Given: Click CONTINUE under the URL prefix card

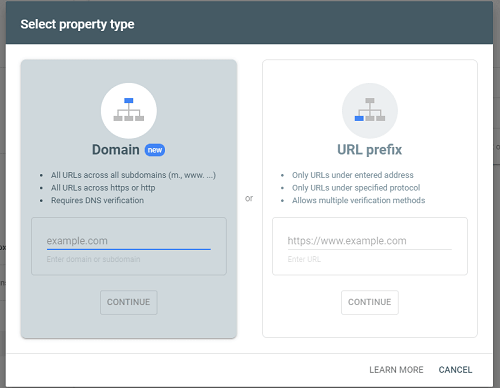Looking at the screenshot, I should [370, 302].
